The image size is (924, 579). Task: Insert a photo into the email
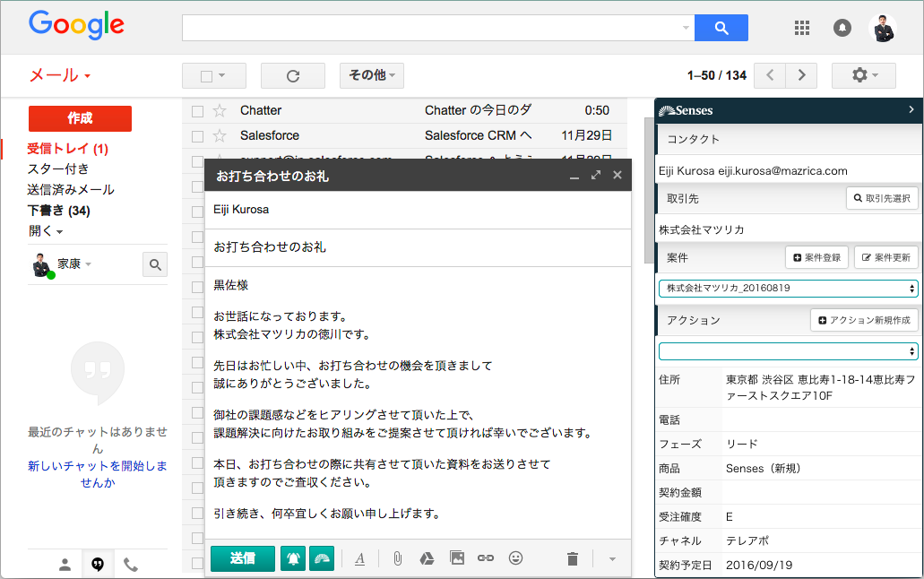[457, 557]
